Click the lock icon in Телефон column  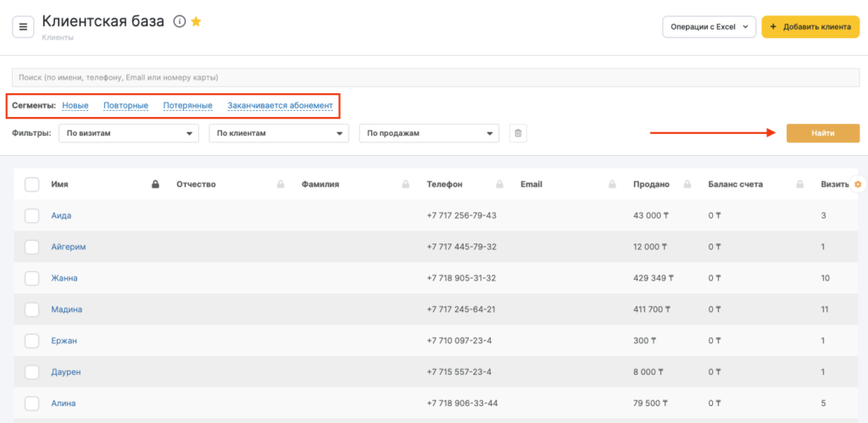click(x=500, y=184)
